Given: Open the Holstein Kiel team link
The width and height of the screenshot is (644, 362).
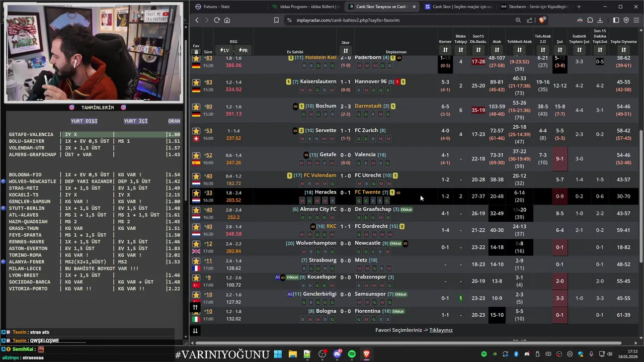Looking at the screenshot, I should tap(320, 57).
